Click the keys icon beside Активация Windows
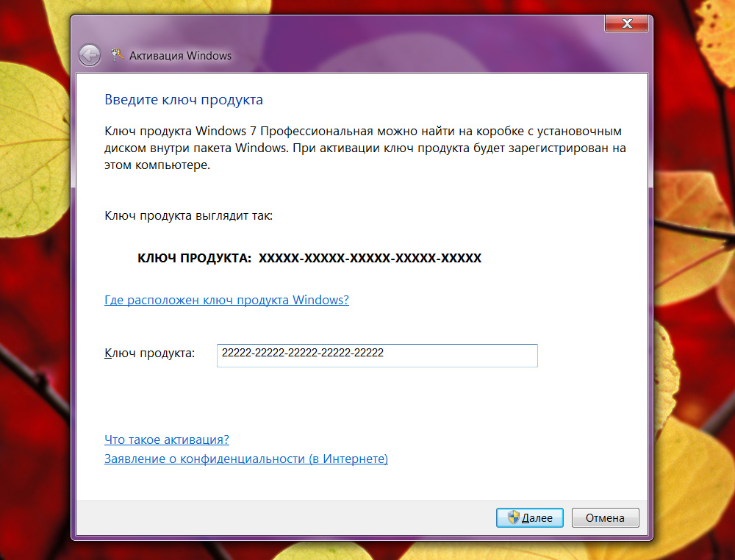Screen dimensions: 735x560 [x=117, y=55]
